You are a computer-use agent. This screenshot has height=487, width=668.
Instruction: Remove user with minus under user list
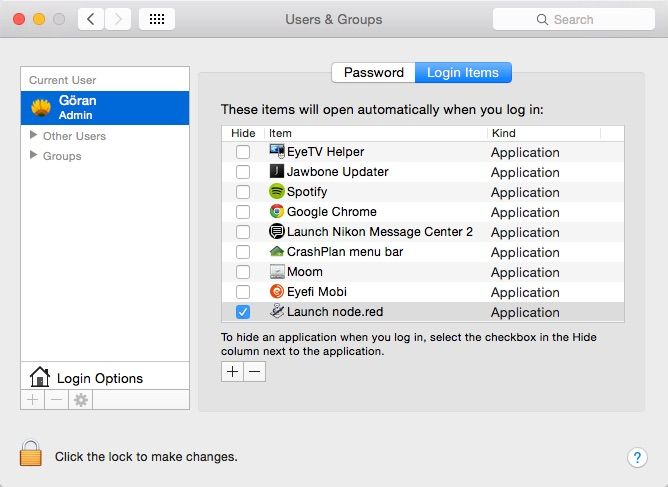pyautogui.click(x=57, y=400)
